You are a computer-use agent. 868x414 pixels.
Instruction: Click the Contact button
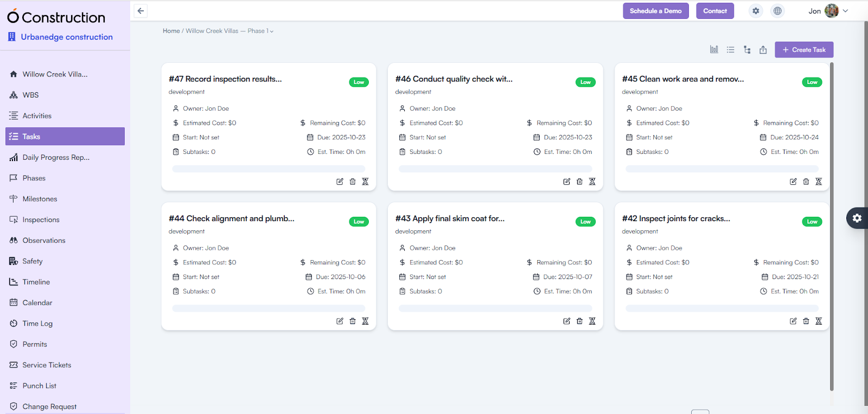coord(715,11)
